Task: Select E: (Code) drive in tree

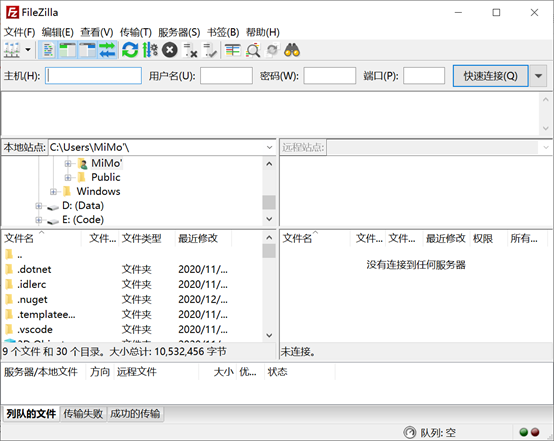Action: 83,220
